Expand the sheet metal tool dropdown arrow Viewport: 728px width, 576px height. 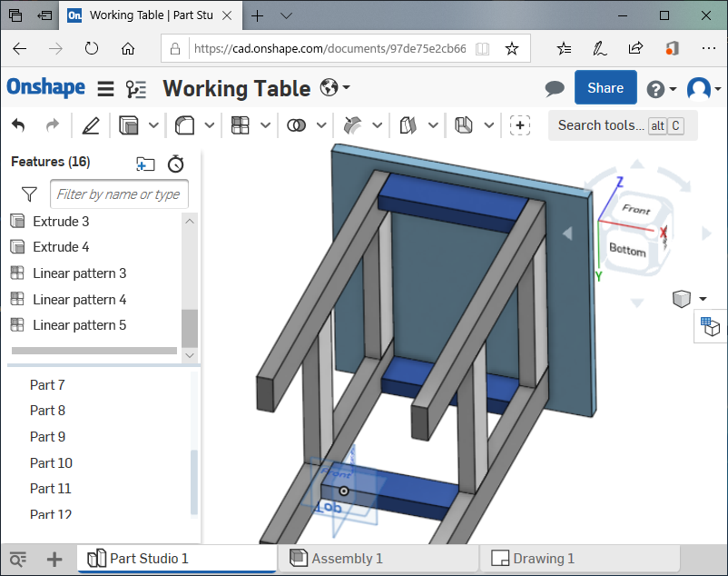[489, 125]
